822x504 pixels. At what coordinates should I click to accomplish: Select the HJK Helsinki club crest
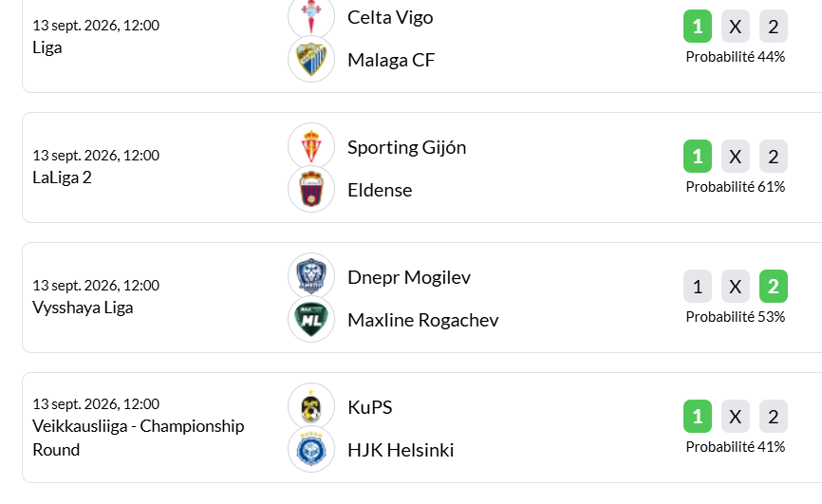(311, 450)
